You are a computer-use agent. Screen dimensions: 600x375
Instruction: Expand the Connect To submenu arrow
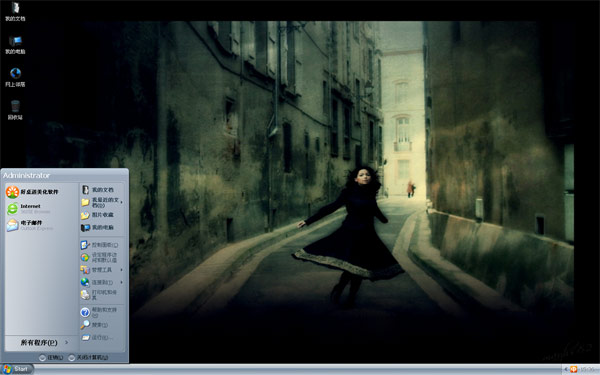122,282
